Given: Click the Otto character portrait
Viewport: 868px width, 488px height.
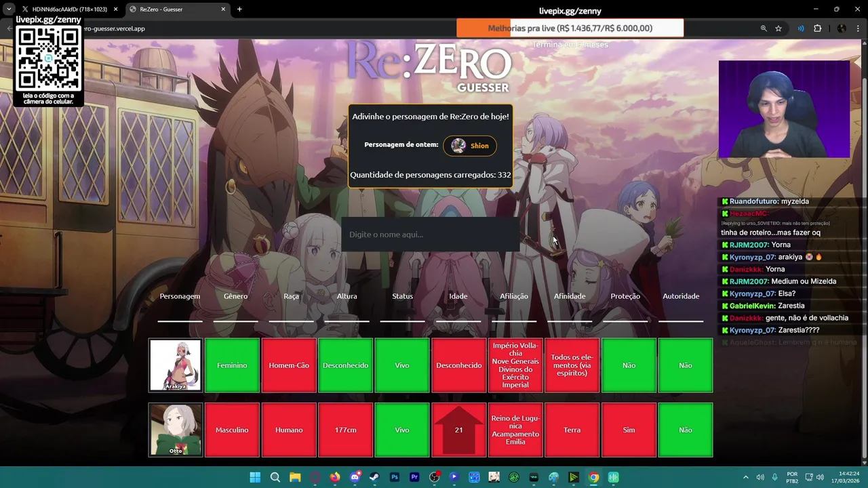Looking at the screenshot, I should [176, 430].
